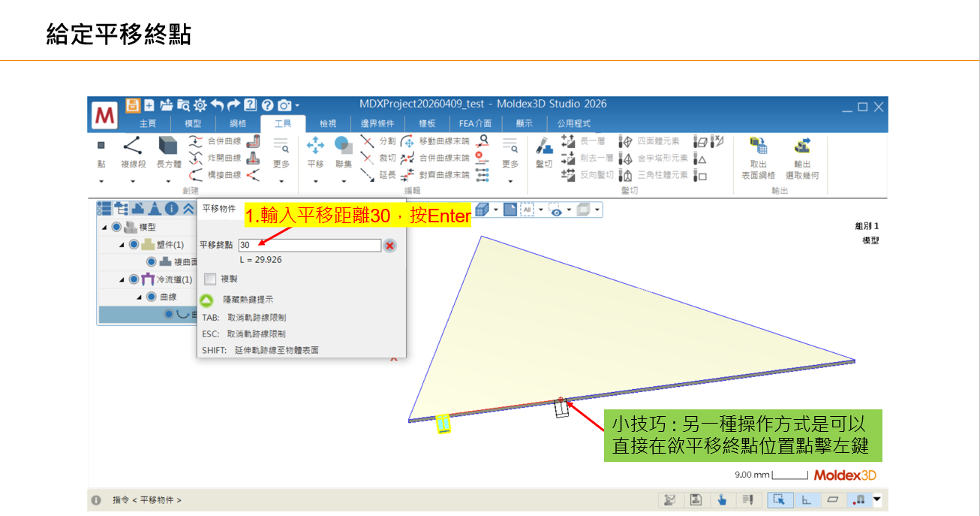This screenshot has height=516, width=980.
Task: Collapse the 冷流道(1) tree node
Action: click(122, 279)
